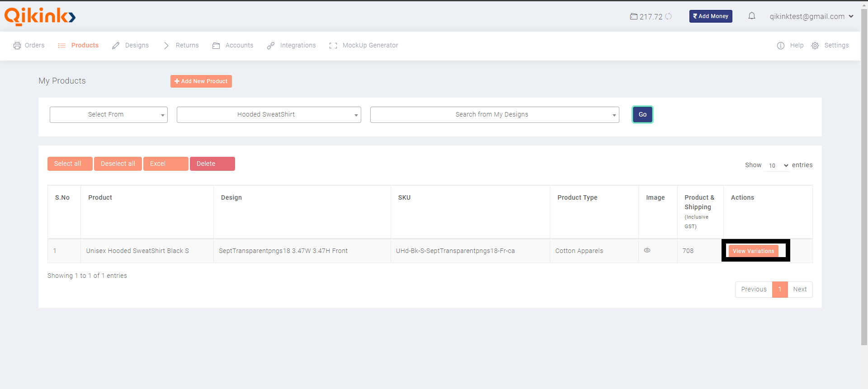Go to MockUp Generator

tap(370, 46)
